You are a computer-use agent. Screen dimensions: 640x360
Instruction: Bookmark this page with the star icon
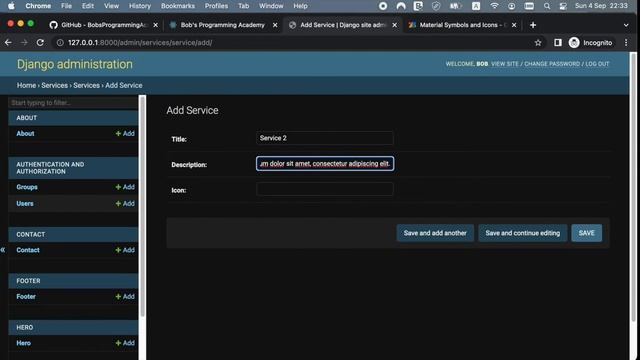coord(538,42)
